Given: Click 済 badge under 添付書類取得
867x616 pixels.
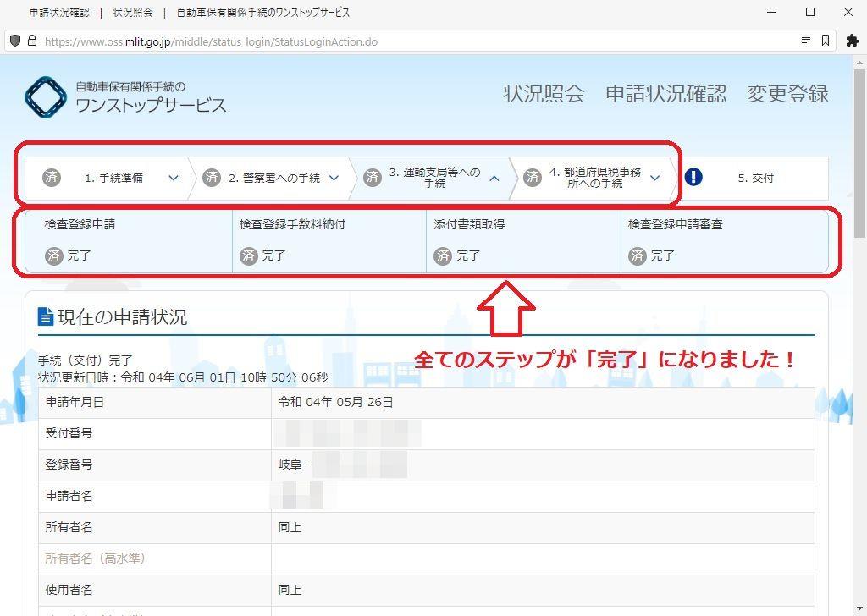Looking at the screenshot, I should (443, 256).
